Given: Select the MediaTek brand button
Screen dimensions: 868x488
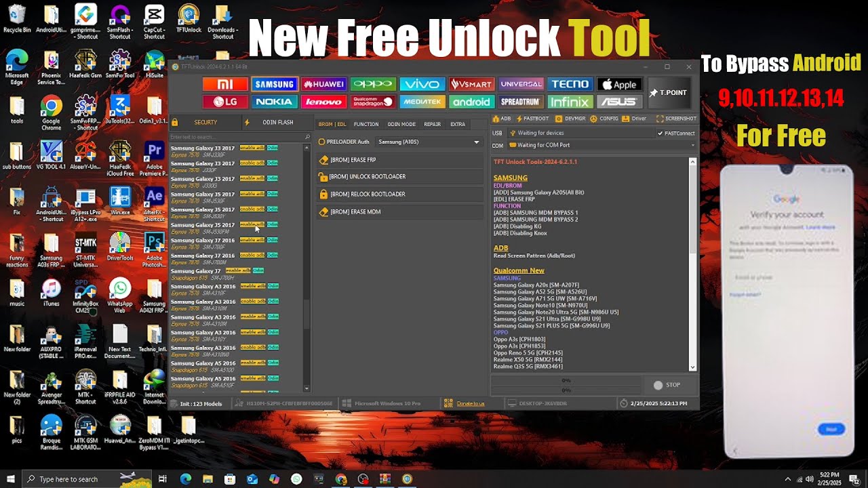Looking at the screenshot, I should tap(422, 102).
